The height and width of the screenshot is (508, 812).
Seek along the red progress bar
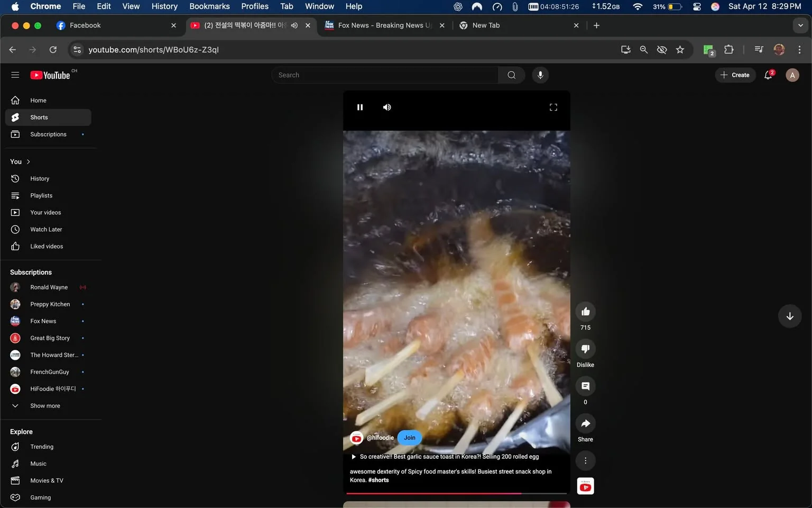[457, 493]
